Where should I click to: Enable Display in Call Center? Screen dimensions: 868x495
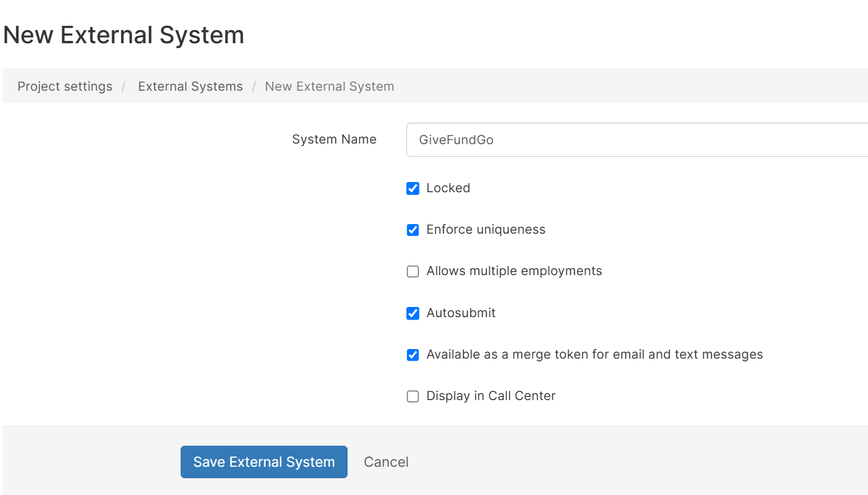pos(412,396)
